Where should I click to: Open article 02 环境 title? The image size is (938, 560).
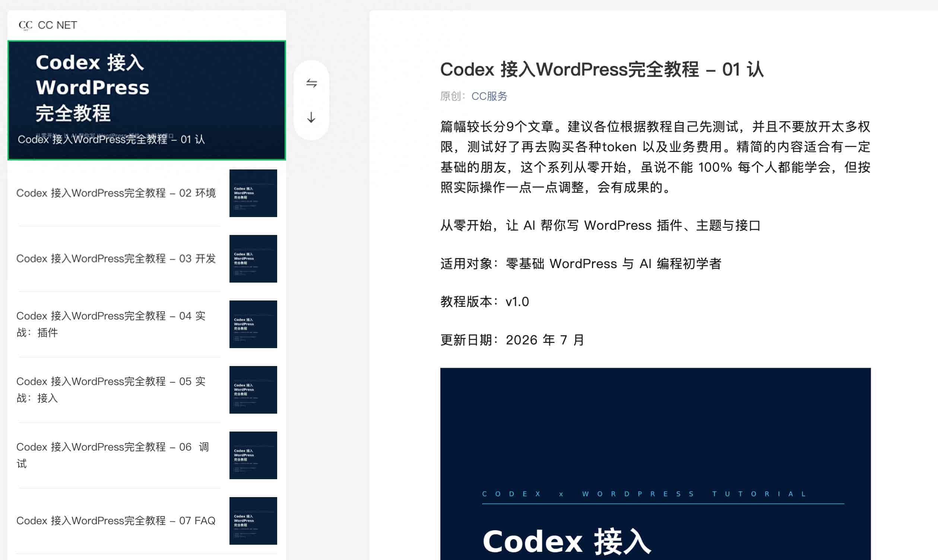point(116,193)
